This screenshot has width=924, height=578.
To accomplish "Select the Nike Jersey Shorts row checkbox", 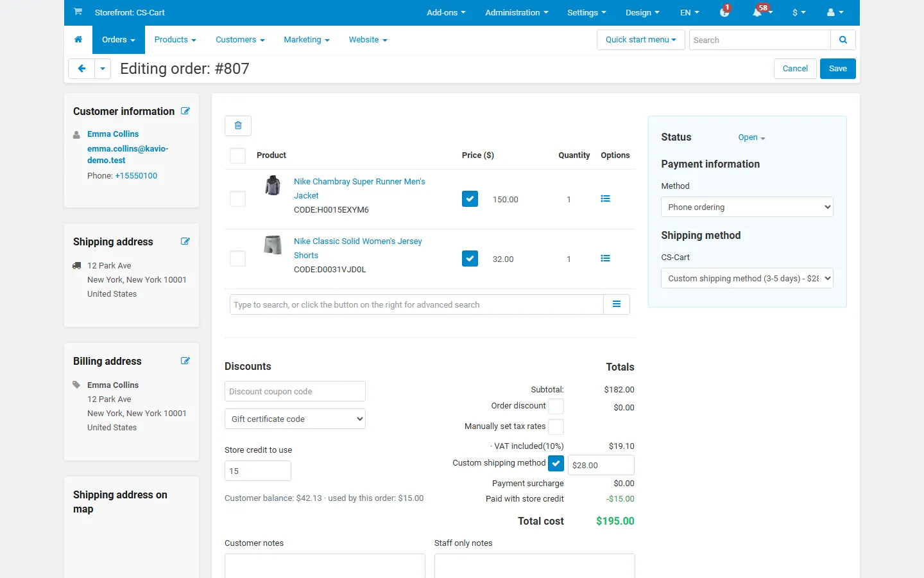I will [x=238, y=259].
